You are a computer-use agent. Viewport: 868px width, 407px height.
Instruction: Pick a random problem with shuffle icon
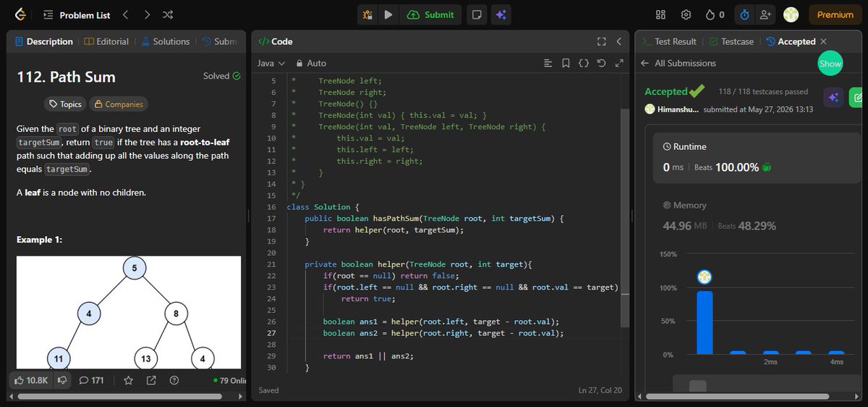point(168,14)
